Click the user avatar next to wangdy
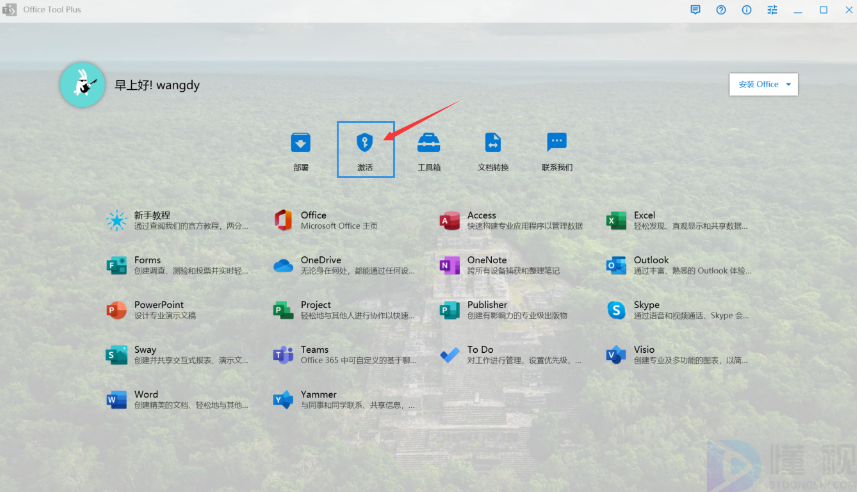This screenshot has height=492, width=857. point(83,85)
